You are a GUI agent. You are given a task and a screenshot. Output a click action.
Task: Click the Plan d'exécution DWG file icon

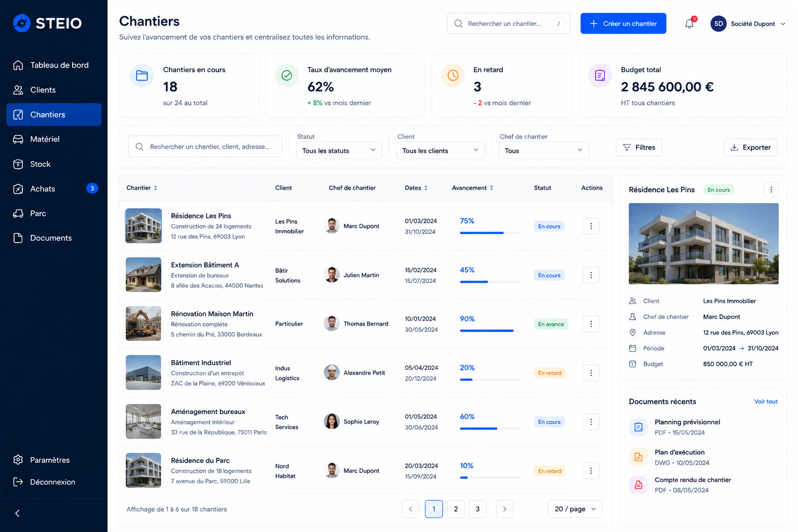639,457
